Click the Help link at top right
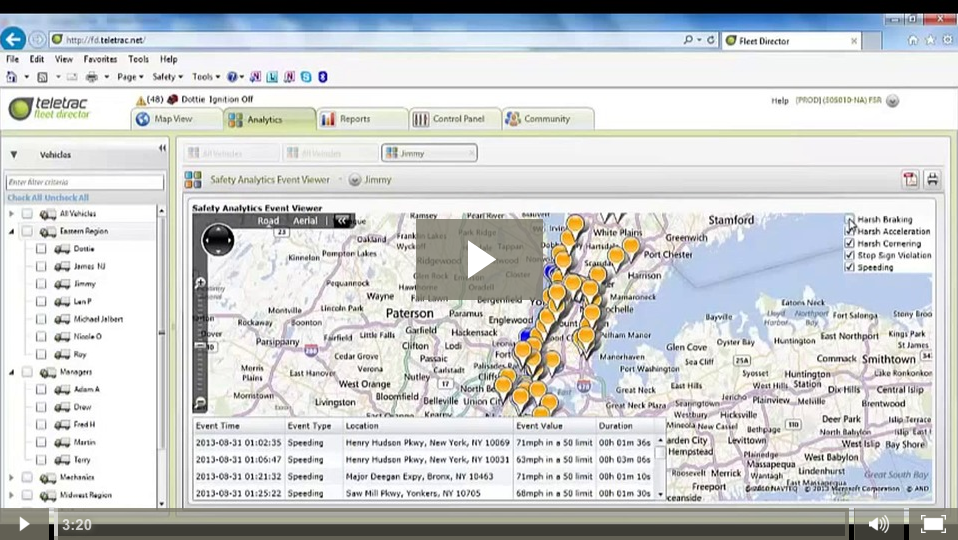 click(780, 101)
